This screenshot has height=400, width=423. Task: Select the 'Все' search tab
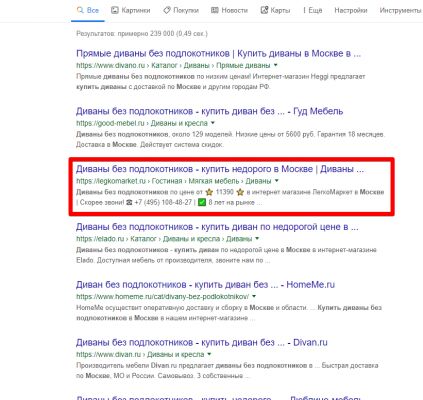88,10
